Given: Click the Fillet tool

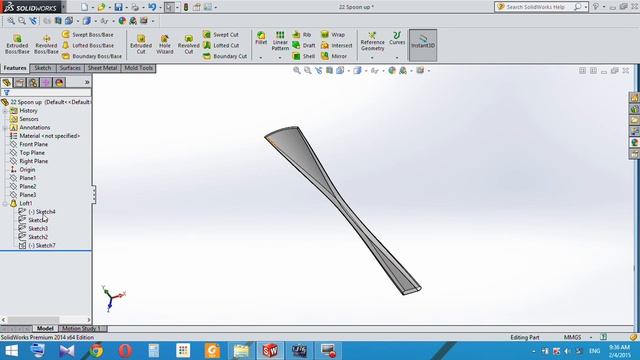Looking at the screenshot, I should 261,38.
